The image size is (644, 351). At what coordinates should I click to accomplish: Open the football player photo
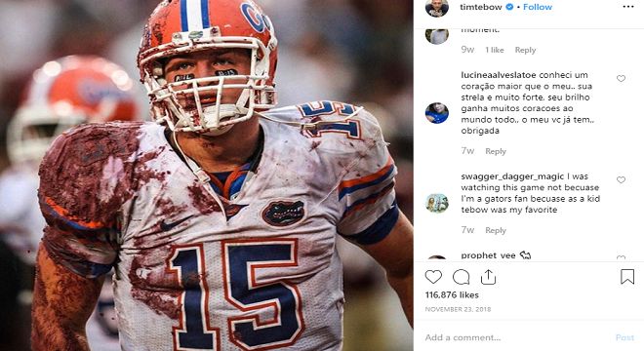coord(207,175)
